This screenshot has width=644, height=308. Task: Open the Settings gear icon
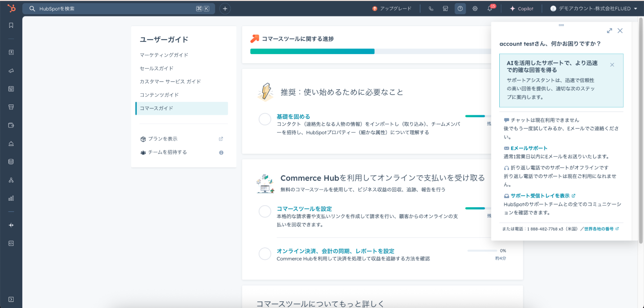pyautogui.click(x=475, y=9)
